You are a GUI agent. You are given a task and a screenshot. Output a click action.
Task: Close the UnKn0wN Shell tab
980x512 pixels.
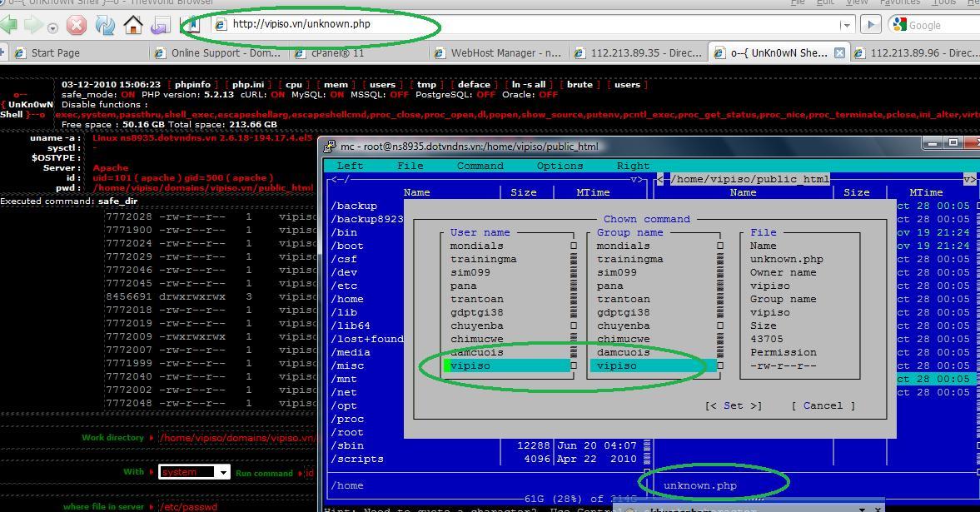839,53
